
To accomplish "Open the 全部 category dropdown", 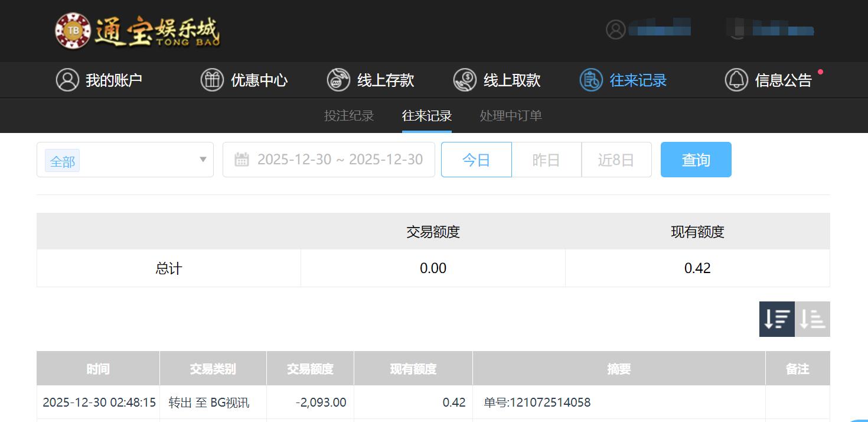I will [62, 160].
